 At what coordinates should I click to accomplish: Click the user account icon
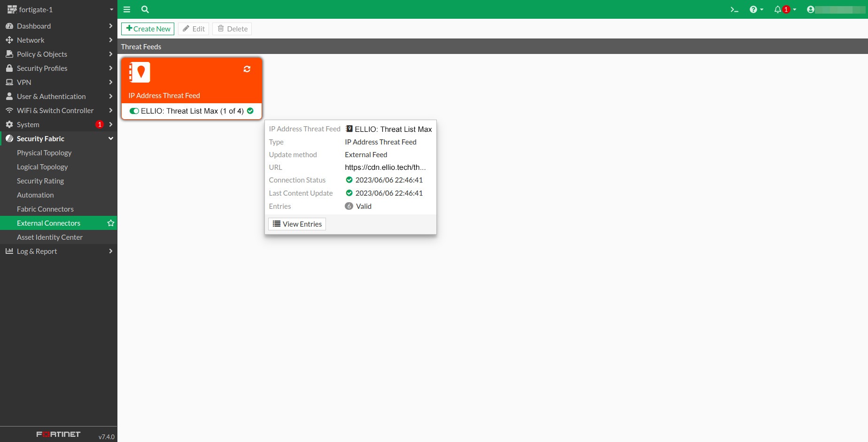coord(810,9)
